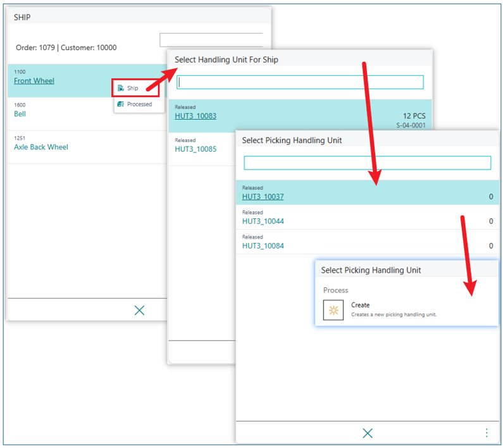This screenshot has height=448, width=503.
Task: Open the three-dot more options menu
Action: [487, 433]
